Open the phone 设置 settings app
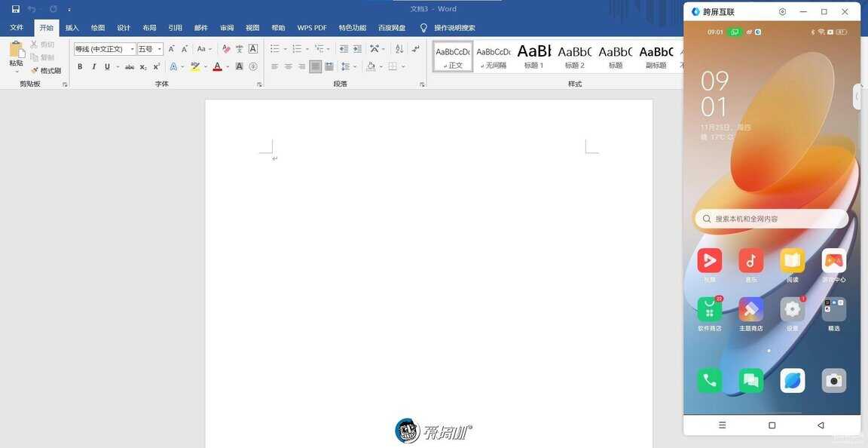Image resolution: width=868 pixels, height=448 pixels. (x=792, y=309)
